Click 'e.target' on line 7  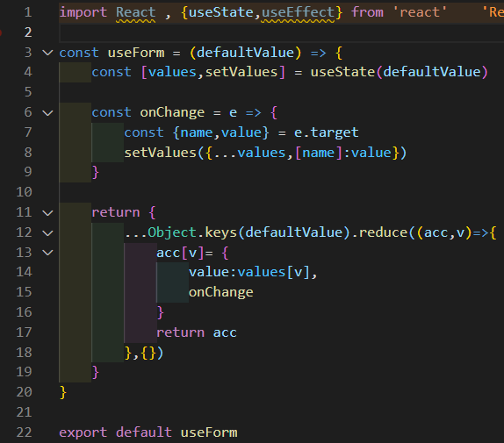click(x=326, y=132)
